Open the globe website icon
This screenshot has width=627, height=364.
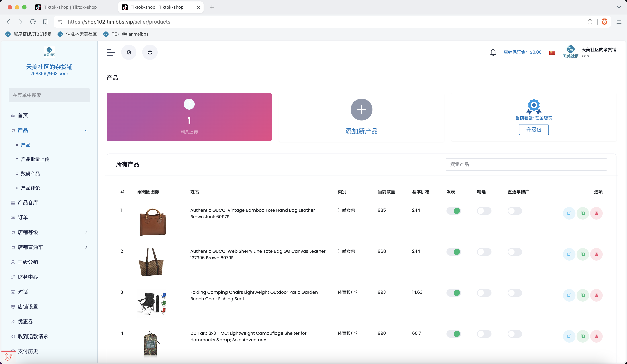click(x=129, y=52)
